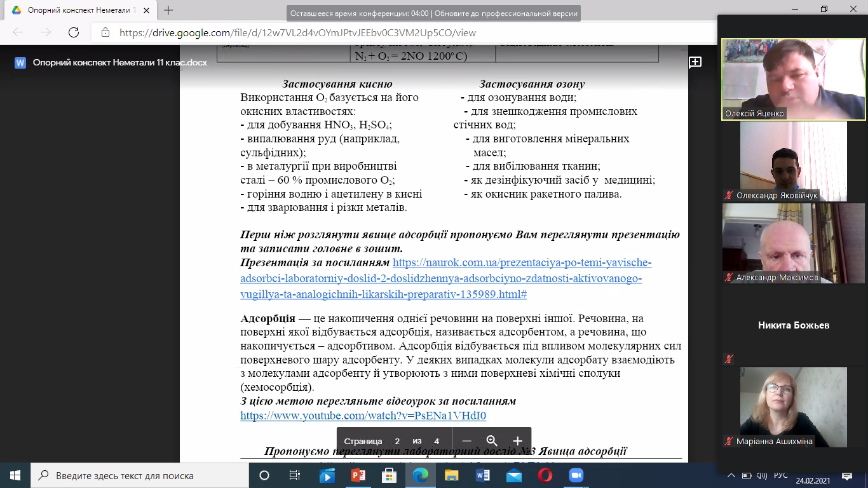Open the YouTube video lesson link
The height and width of the screenshot is (488, 868).
363,416
